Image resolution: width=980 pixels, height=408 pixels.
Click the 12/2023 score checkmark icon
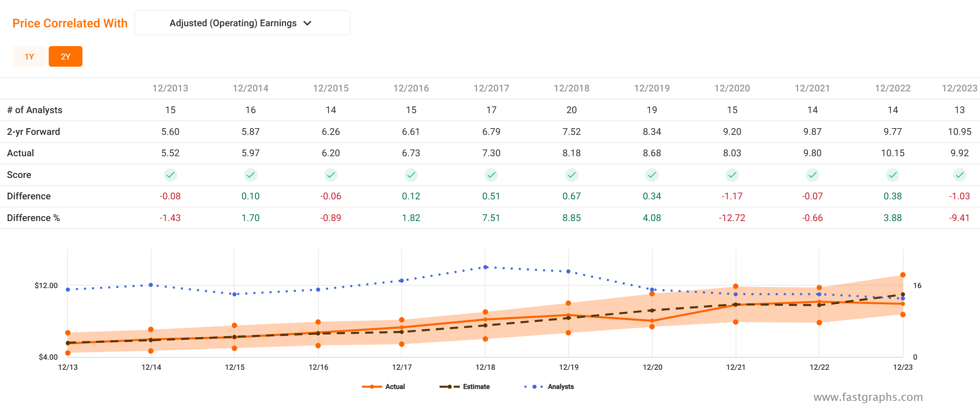tap(959, 175)
